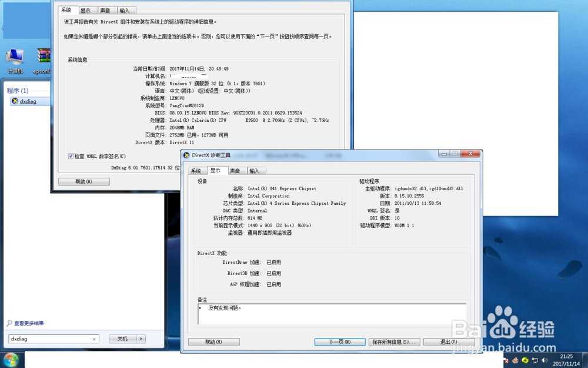Click the driver model WDDM 1.1 value
Image resolution: width=588 pixels, height=368 pixels.
click(x=405, y=226)
